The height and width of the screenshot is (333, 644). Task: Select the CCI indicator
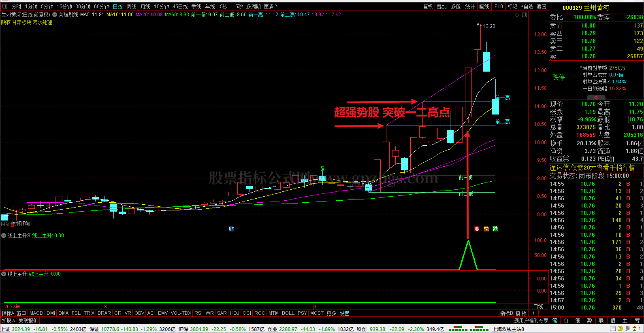coord(247,313)
